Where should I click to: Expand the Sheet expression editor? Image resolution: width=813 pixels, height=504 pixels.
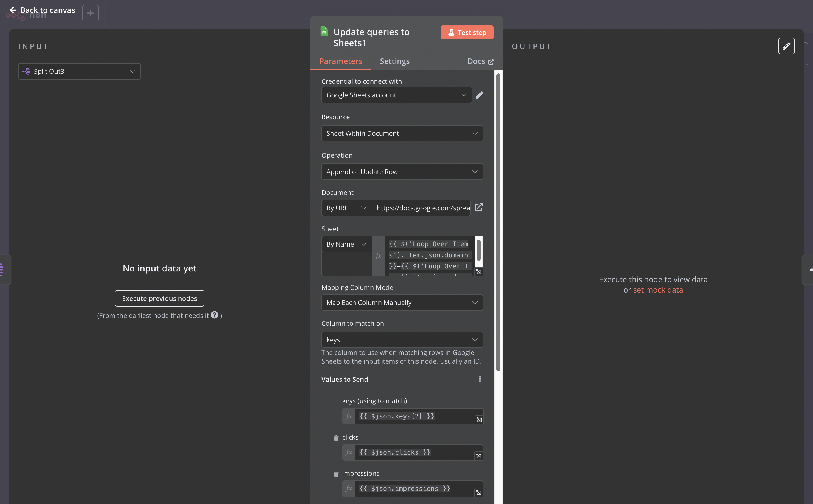click(x=478, y=272)
